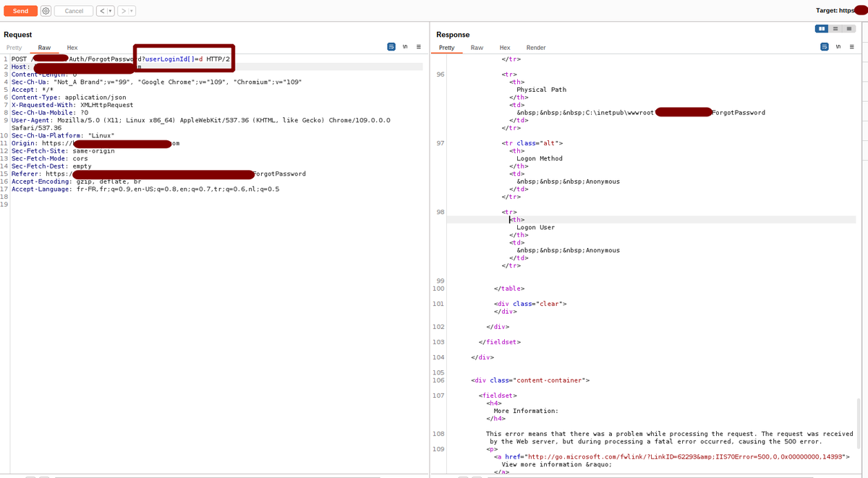This screenshot has height=478, width=868.
Task: Click "Logon User" text in response
Action: pyautogui.click(x=536, y=227)
